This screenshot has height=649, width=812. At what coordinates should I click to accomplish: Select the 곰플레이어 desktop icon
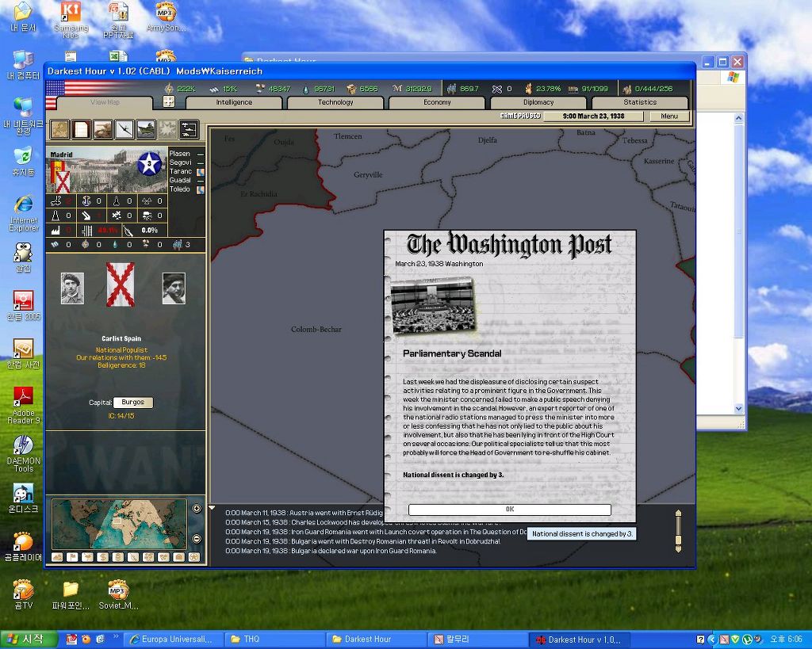(23, 546)
